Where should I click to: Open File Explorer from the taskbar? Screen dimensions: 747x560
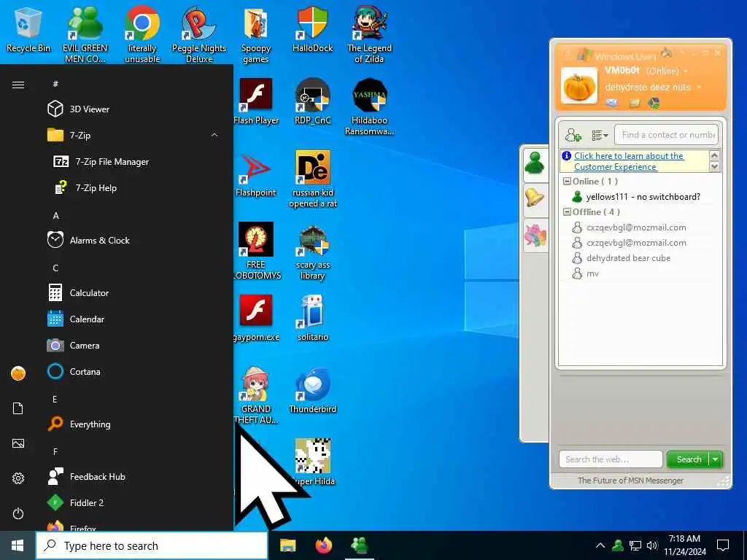click(287, 545)
